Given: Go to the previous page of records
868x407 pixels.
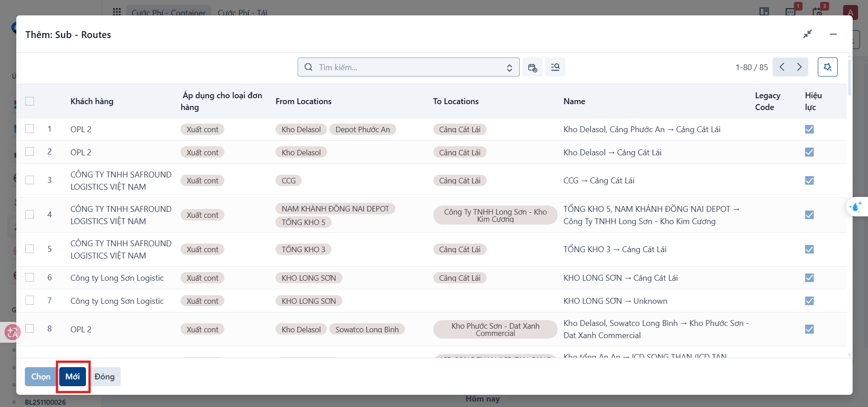Looking at the screenshot, I should coord(782,67).
